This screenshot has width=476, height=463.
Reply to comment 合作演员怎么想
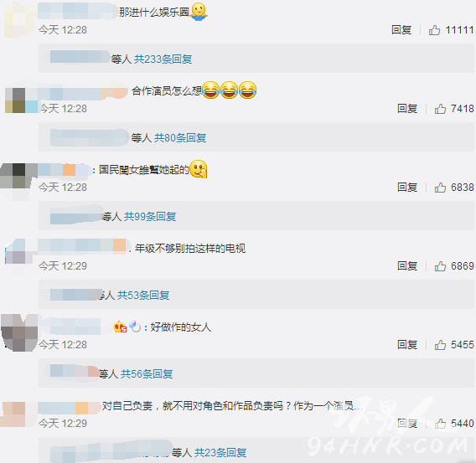pos(407,109)
